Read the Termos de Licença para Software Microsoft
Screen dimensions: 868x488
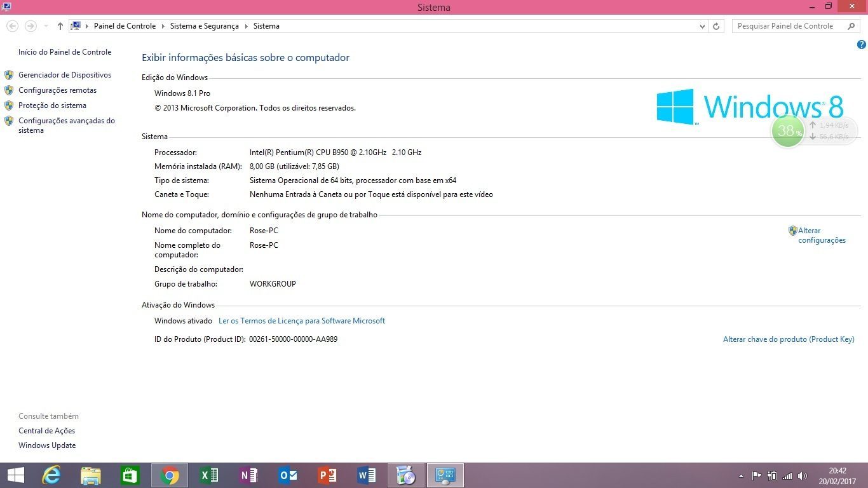click(x=302, y=321)
